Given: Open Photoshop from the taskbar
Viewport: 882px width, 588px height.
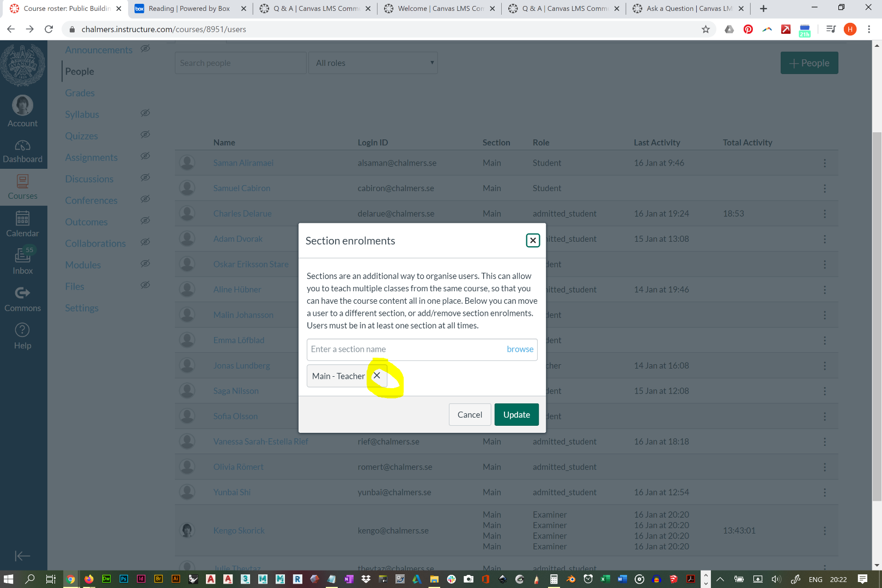Looking at the screenshot, I should coord(124,579).
